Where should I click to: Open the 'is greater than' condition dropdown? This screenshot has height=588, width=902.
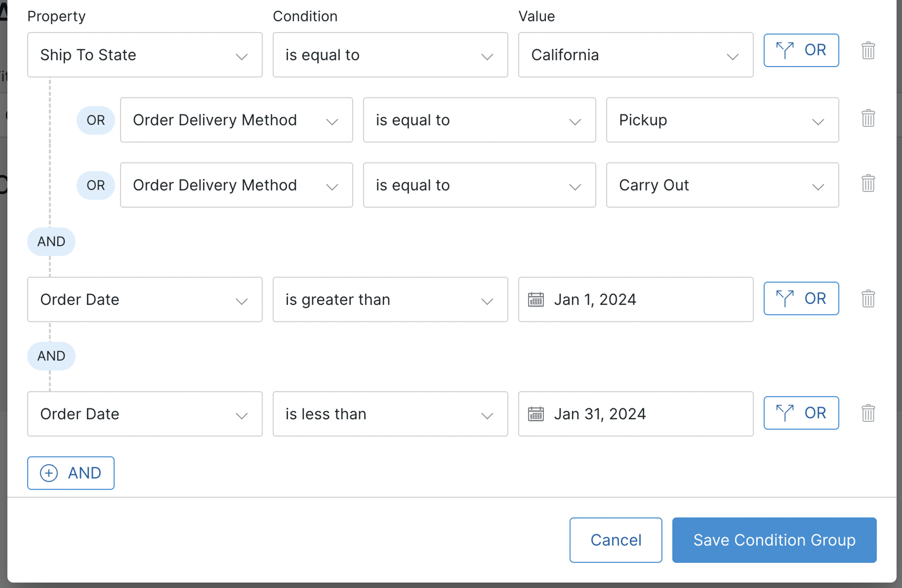point(390,300)
